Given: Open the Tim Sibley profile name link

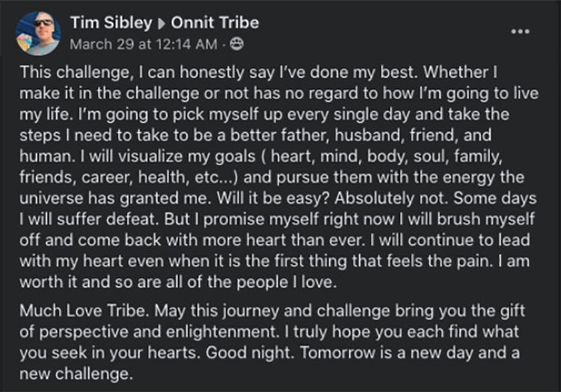Looking at the screenshot, I should coord(110,23).
